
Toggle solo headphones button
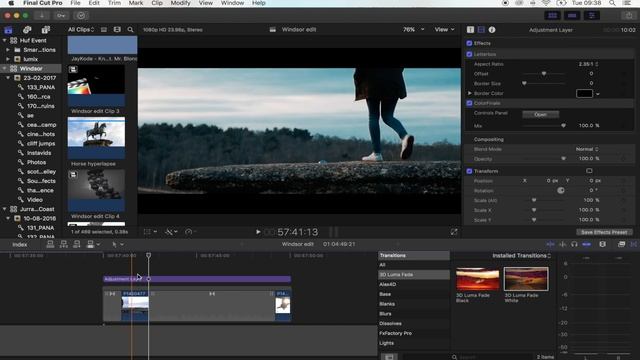[574, 244]
